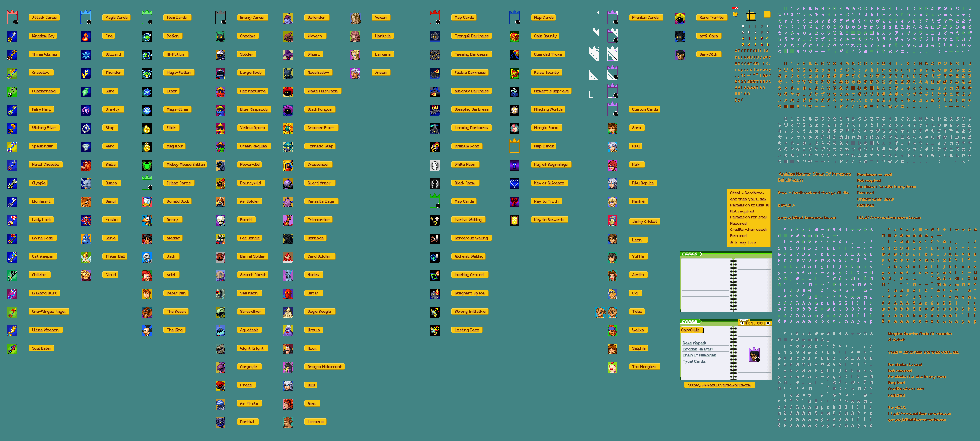980x441 pixels.
Task: Click the Mickey Mouse Emblem icon
Action: [147, 165]
